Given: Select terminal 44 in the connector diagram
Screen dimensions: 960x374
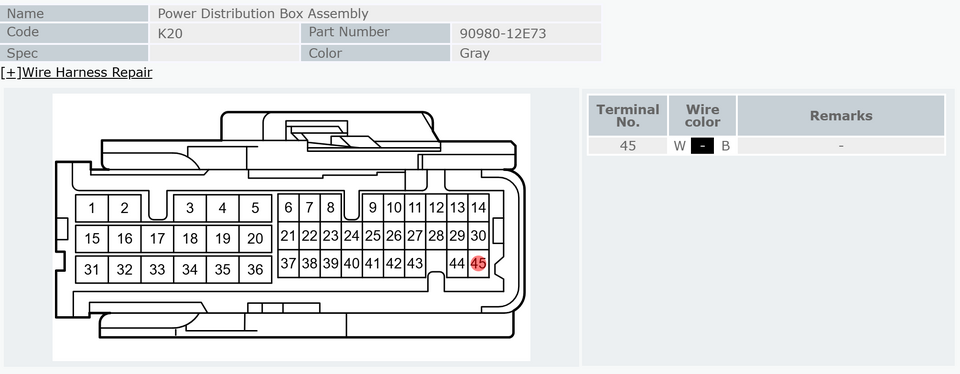Looking at the screenshot, I should (x=457, y=263).
